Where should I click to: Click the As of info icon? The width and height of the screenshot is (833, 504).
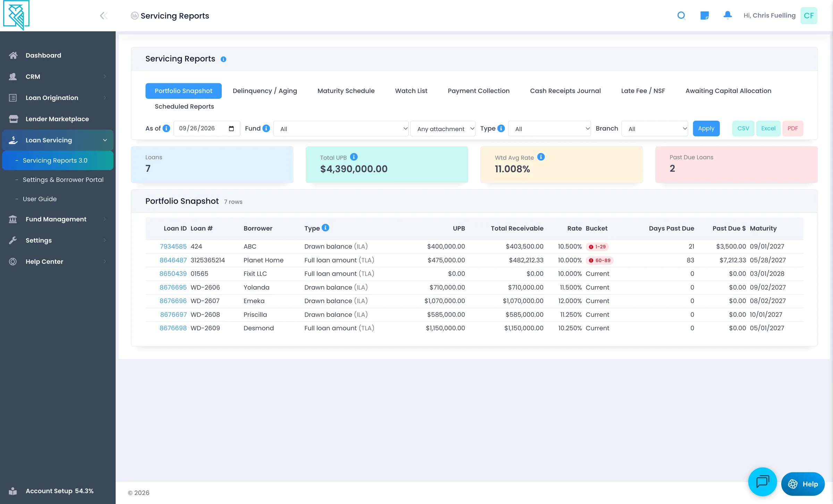(167, 128)
